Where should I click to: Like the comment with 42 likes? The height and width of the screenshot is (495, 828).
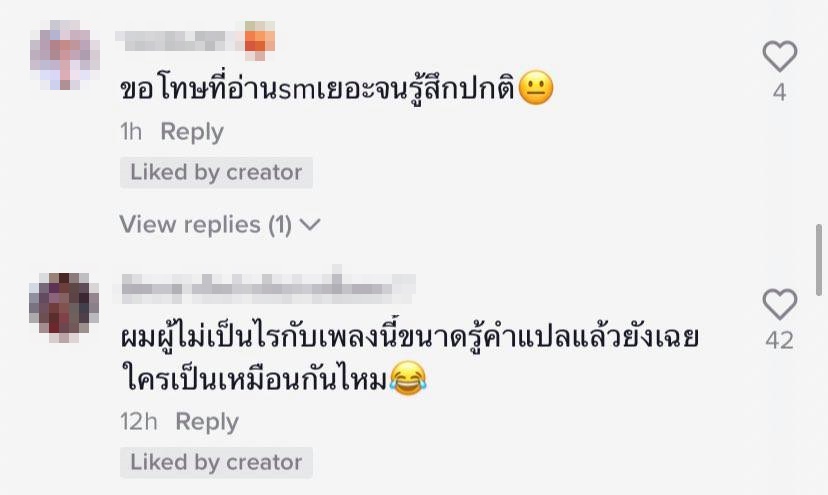pos(779,304)
